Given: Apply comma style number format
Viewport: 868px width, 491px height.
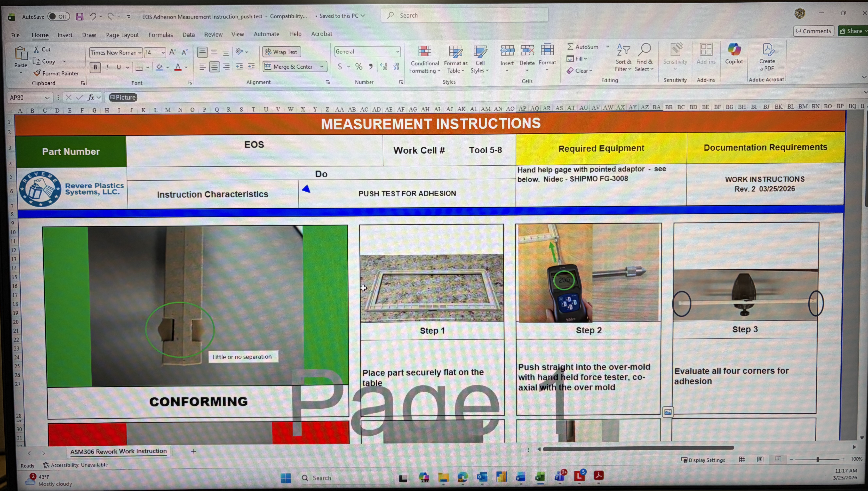Looking at the screenshot, I should point(371,66).
